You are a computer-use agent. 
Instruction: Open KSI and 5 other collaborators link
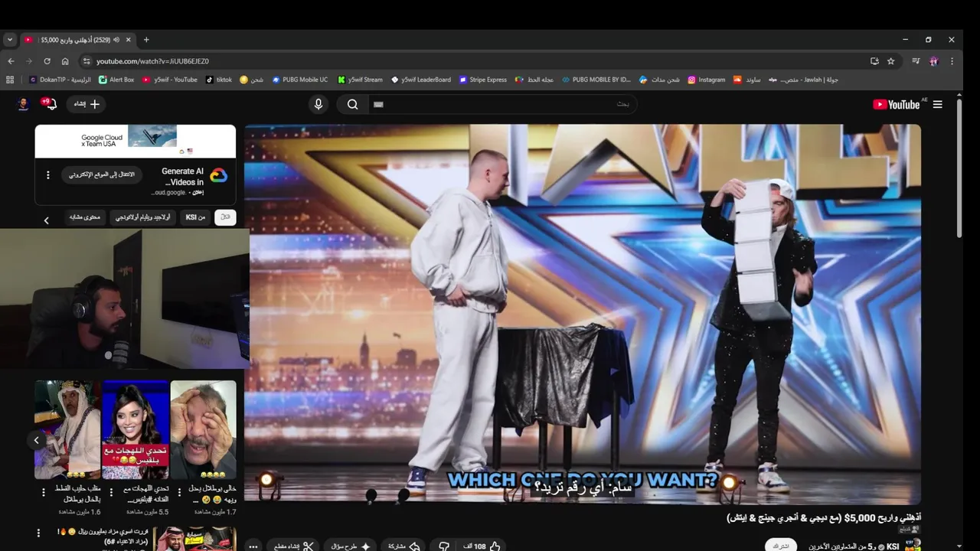pos(854,546)
